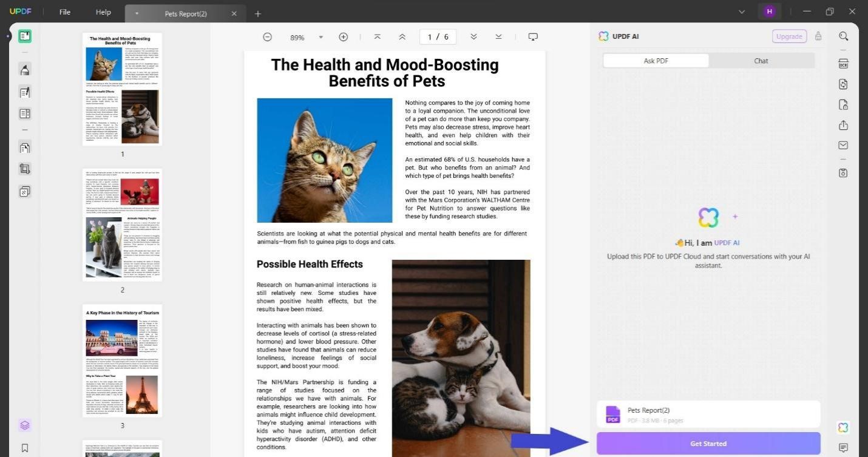Open the Share panel
The width and height of the screenshot is (868, 457).
pyautogui.click(x=844, y=125)
